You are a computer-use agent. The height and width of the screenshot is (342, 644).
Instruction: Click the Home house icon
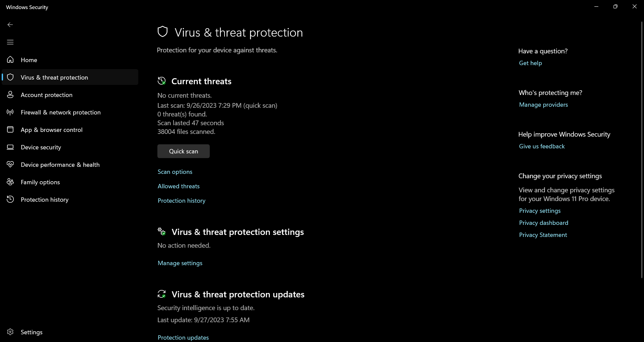[10, 60]
